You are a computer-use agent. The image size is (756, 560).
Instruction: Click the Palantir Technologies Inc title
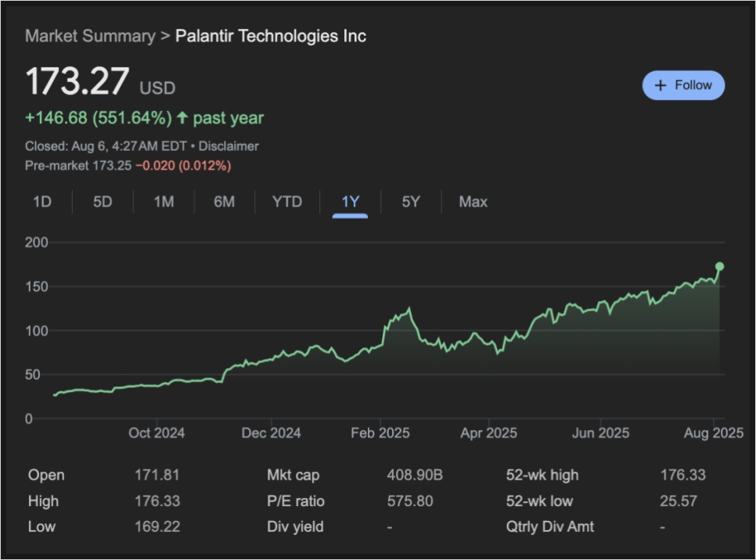[271, 36]
